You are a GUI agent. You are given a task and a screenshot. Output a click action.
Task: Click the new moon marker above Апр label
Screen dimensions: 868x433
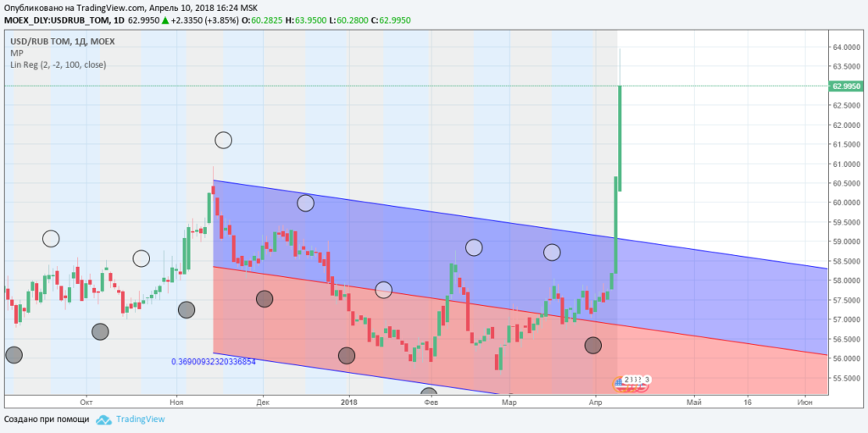point(593,345)
